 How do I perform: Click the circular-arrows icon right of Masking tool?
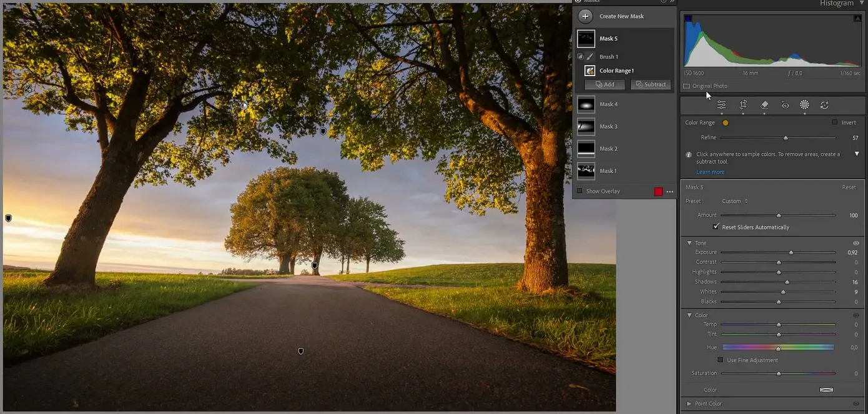click(x=824, y=105)
